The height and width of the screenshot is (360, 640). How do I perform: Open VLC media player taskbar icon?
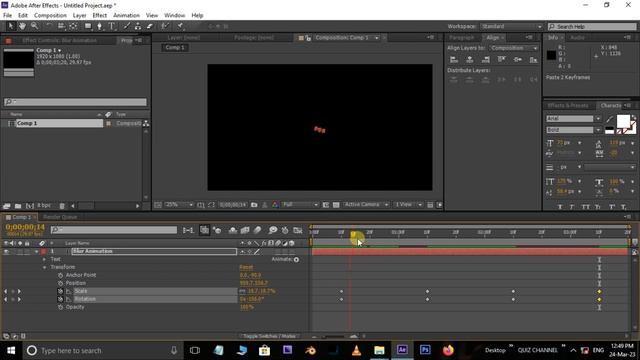click(356, 350)
